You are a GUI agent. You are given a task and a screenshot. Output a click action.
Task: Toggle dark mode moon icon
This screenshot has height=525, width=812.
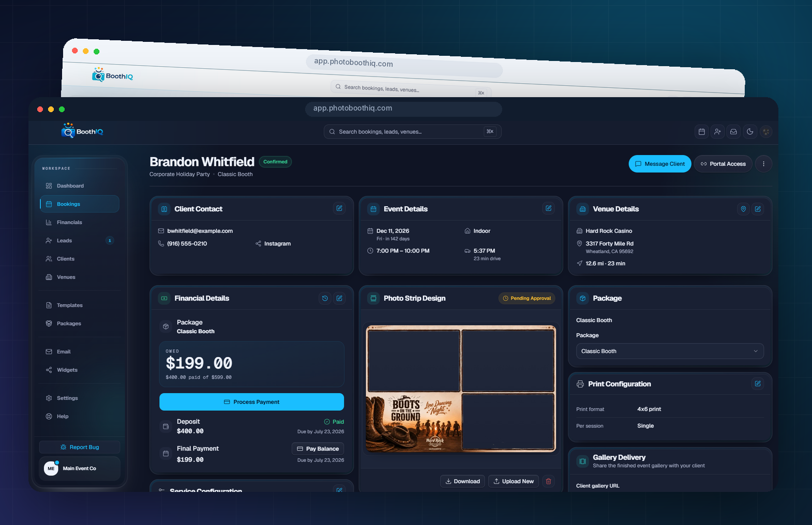click(x=750, y=132)
